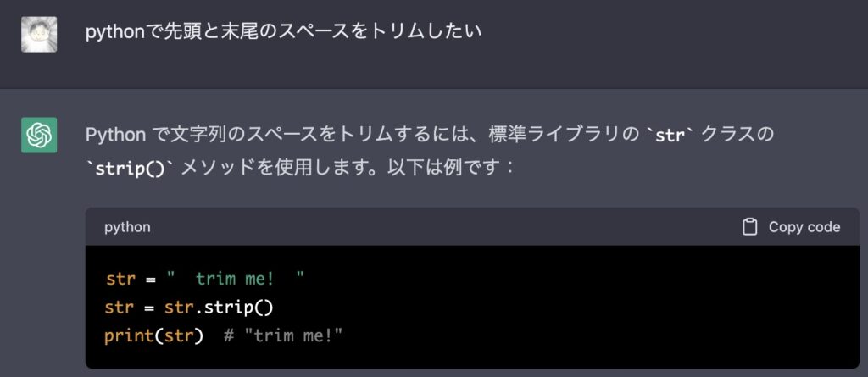This screenshot has width=868, height=377.
Task: Click the user's profile avatar
Action: coord(39,34)
